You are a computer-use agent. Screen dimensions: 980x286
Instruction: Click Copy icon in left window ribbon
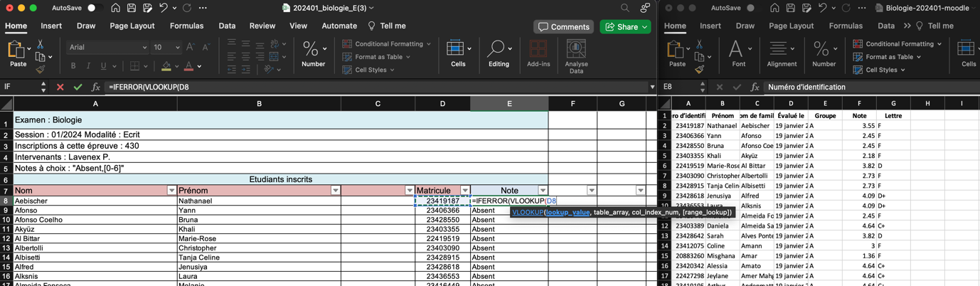tap(41, 57)
